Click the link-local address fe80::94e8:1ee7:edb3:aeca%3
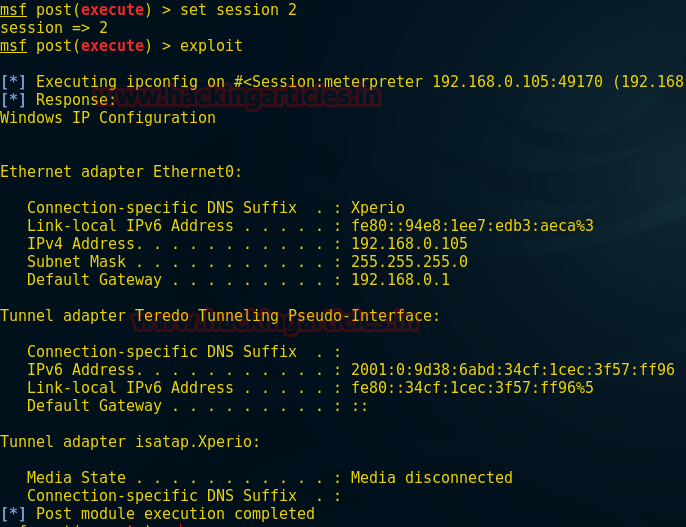This screenshot has height=527, width=686. click(472, 226)
